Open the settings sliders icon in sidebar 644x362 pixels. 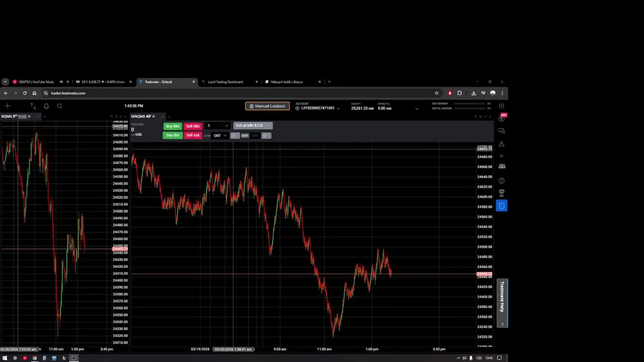tap(502, 106)
